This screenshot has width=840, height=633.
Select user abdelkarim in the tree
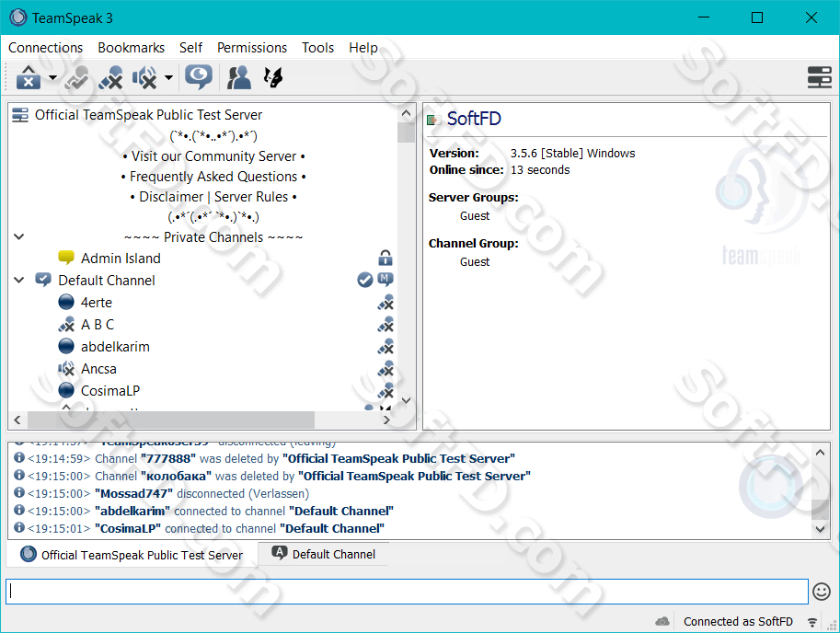[x=115, y=347]
